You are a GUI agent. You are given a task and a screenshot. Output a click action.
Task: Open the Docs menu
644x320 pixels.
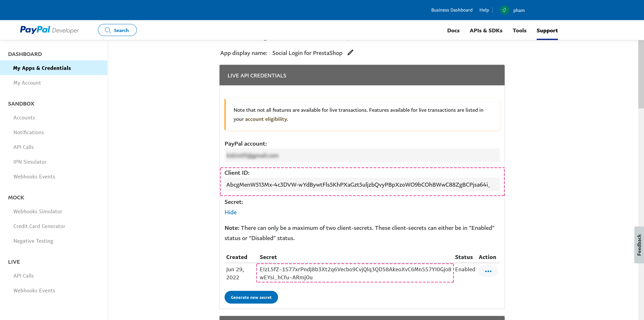(453, 30)
